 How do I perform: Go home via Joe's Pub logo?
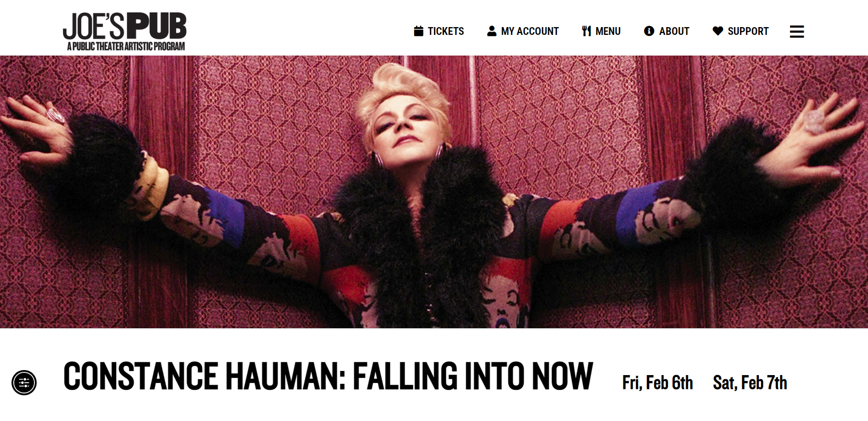[125, 31]
